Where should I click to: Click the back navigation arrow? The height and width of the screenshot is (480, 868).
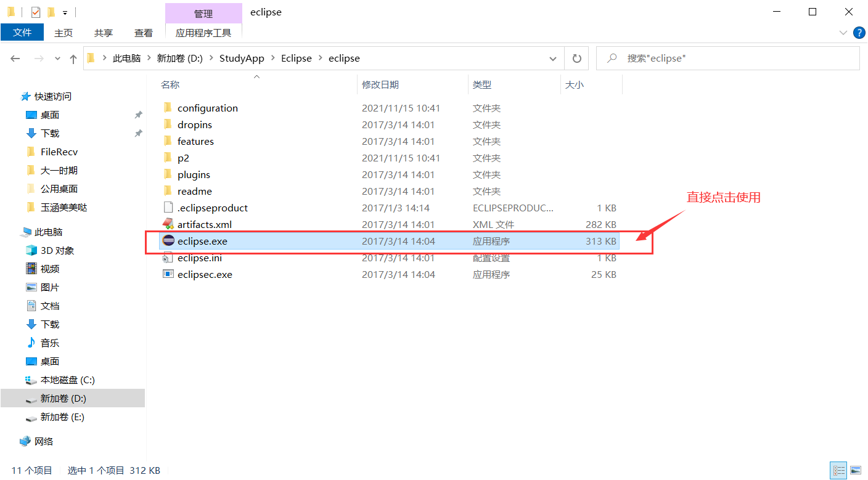pyautogui.click(x=15, y=58)
